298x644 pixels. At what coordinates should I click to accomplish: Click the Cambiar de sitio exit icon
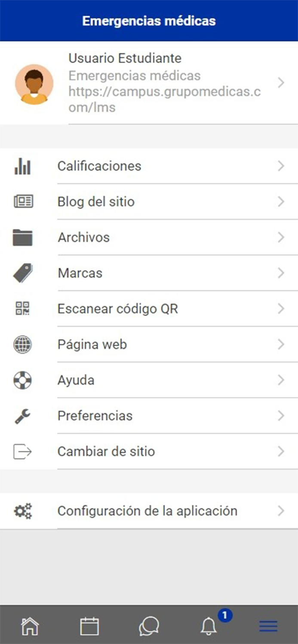tap(23, 451)
